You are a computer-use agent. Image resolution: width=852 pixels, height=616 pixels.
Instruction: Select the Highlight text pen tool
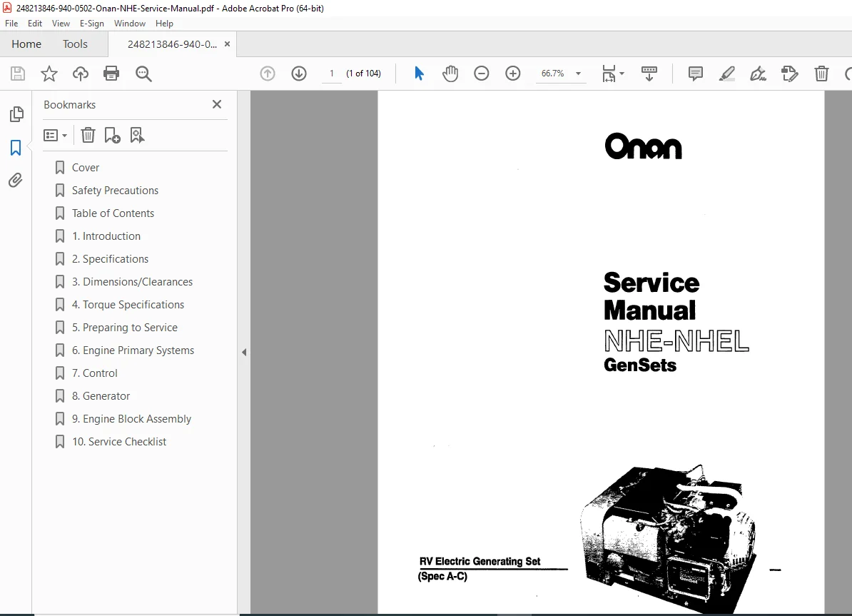click(726, 74)
